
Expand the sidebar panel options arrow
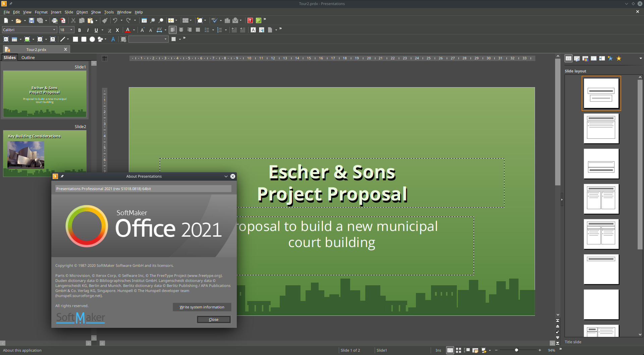[x=641, y=58]
